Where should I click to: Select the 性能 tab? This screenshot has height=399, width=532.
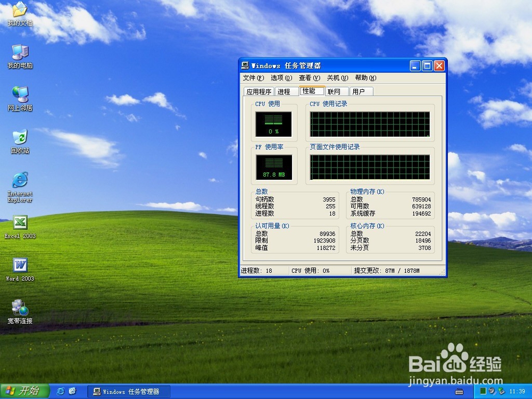311,90
